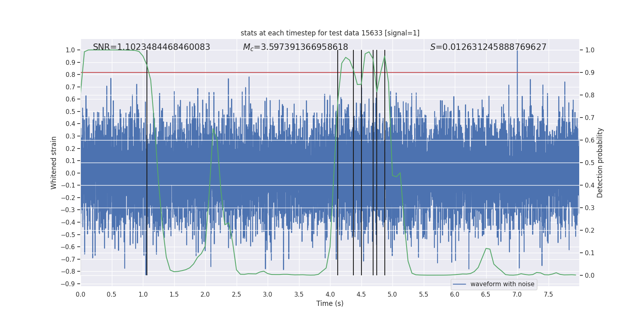Viewport: 644px width, 322px height.
Task: Select the 1.0 tick label on the time axis
Action: click(143, 294)
